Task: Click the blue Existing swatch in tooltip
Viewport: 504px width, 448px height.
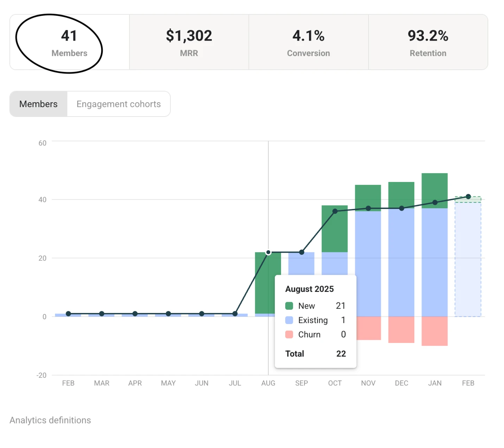Action: 289,320
